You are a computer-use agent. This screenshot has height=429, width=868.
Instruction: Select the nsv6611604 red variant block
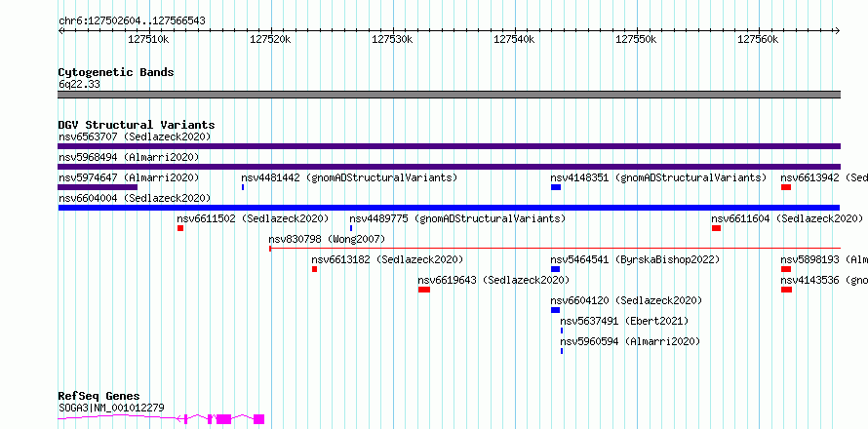click(716, 228)
